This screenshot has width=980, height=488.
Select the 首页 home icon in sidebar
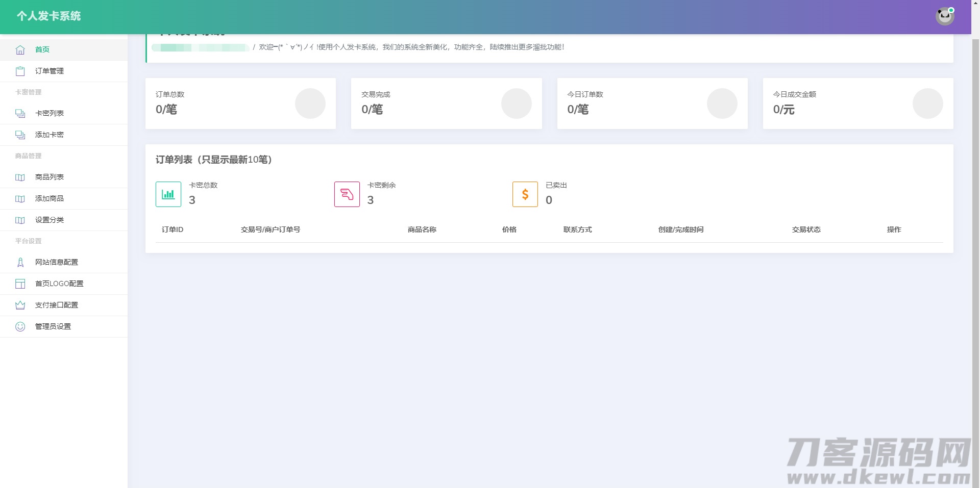tap(20, 49)
